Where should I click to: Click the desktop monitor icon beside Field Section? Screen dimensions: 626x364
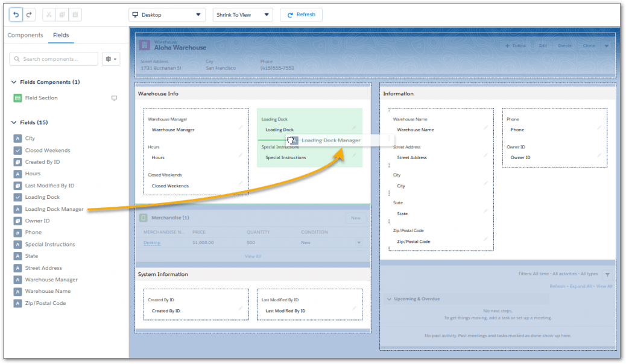pyautogui.click(x=114, y=98)
